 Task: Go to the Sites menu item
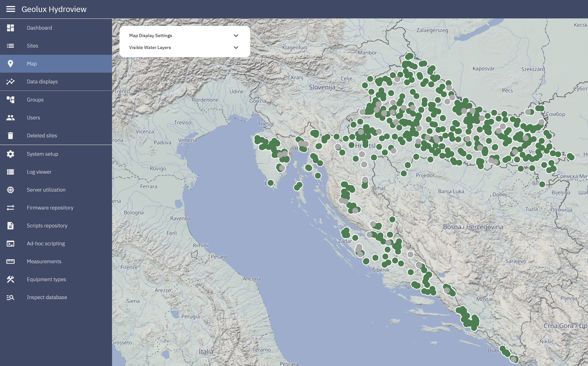[32, 46]
